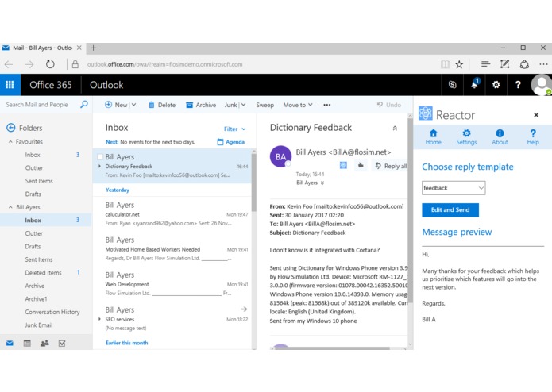The image size is (552, 392).
Task: Open the caluculator.net message
Action: [x=172, y=213]
